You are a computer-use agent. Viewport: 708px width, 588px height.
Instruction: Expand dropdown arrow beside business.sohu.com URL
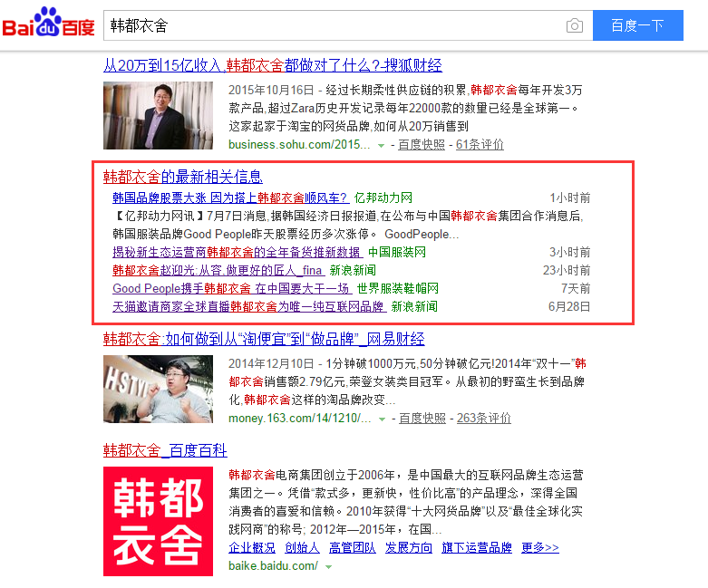coord(381,145)
